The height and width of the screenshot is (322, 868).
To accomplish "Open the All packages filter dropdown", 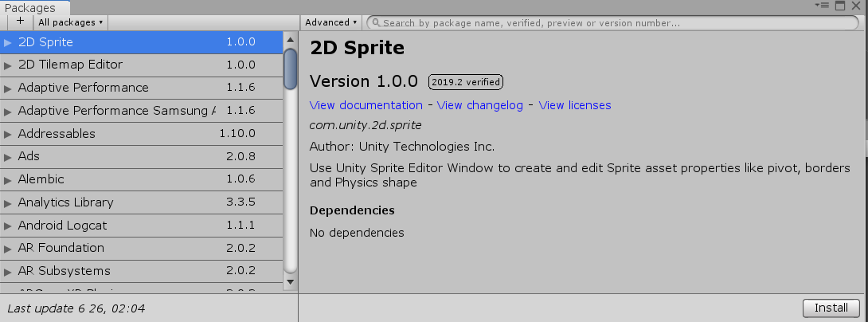I will [70, 23].
